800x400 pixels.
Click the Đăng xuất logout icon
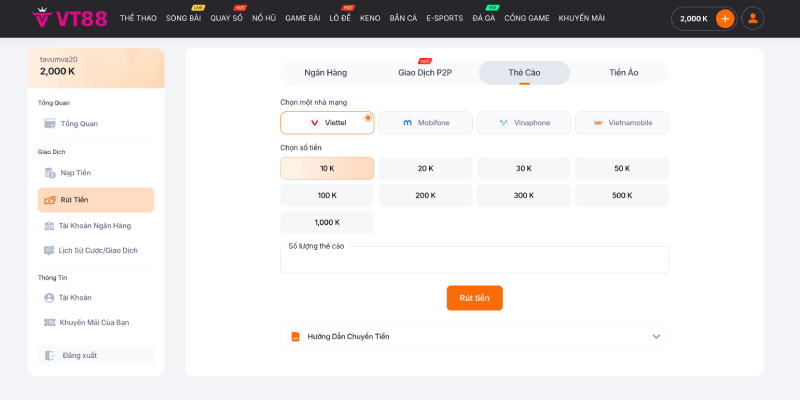(x=49, y=355)
